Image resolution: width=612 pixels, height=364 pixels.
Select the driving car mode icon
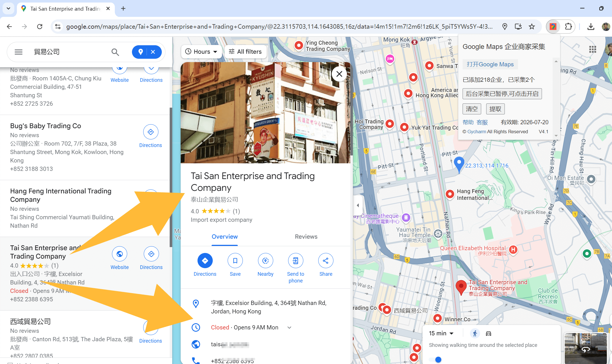point(488,333)
